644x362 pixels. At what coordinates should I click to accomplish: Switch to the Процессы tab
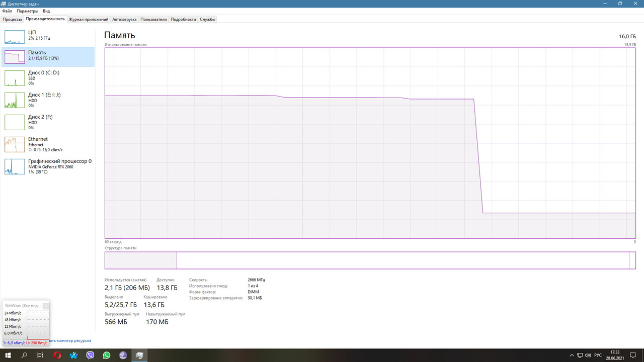click(12, 19)
